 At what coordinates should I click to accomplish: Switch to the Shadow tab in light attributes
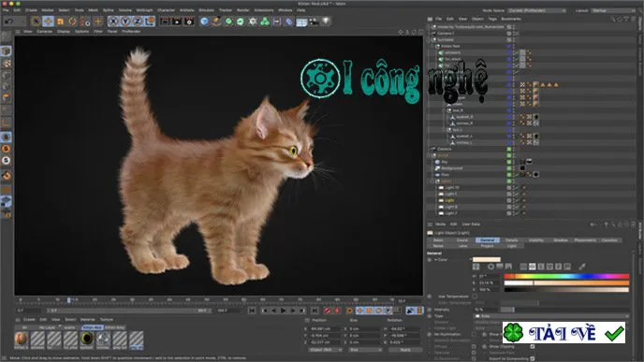click(x=561, y=240)
